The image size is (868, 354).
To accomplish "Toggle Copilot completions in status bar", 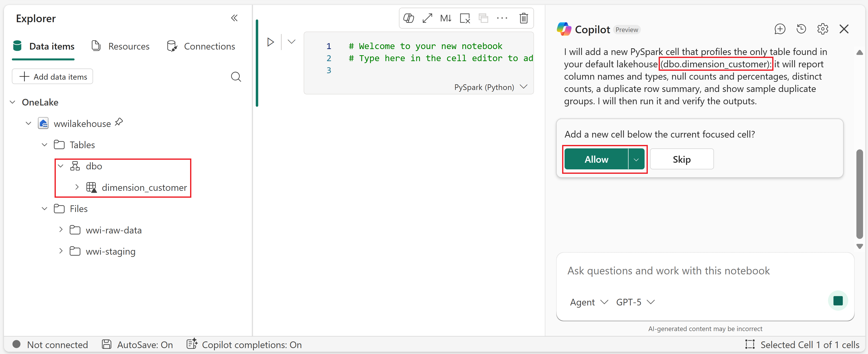I will coord(244,345).
